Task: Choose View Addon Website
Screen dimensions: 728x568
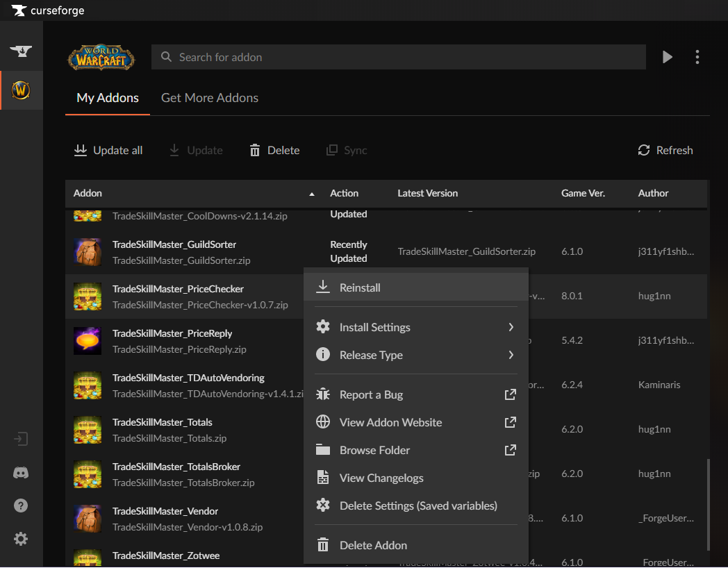Action: click(x=416, y=422)
